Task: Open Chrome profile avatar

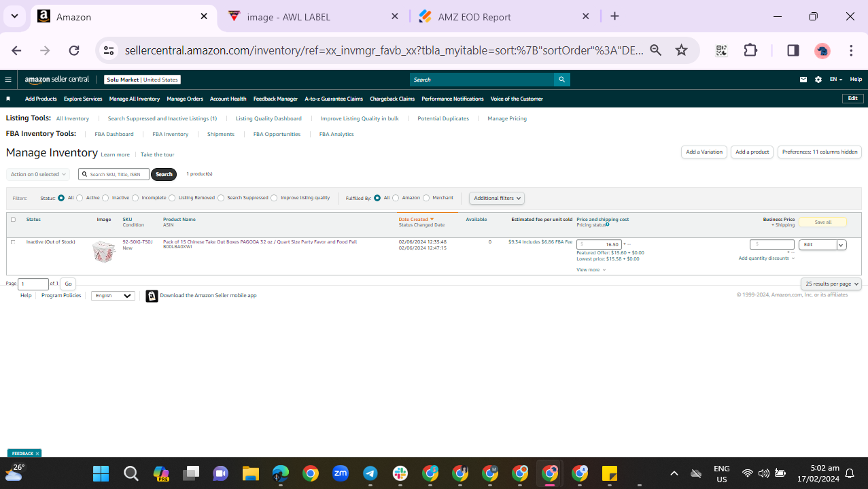Action: [x=822, y=50]
